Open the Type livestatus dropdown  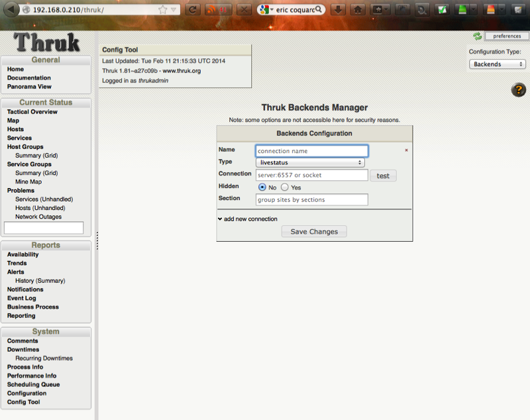[x=310, y=162]
